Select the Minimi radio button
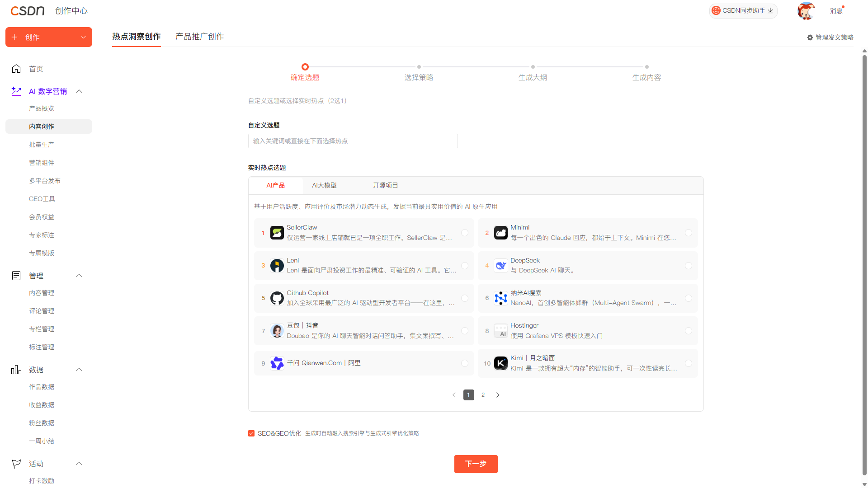 [689, 233]
